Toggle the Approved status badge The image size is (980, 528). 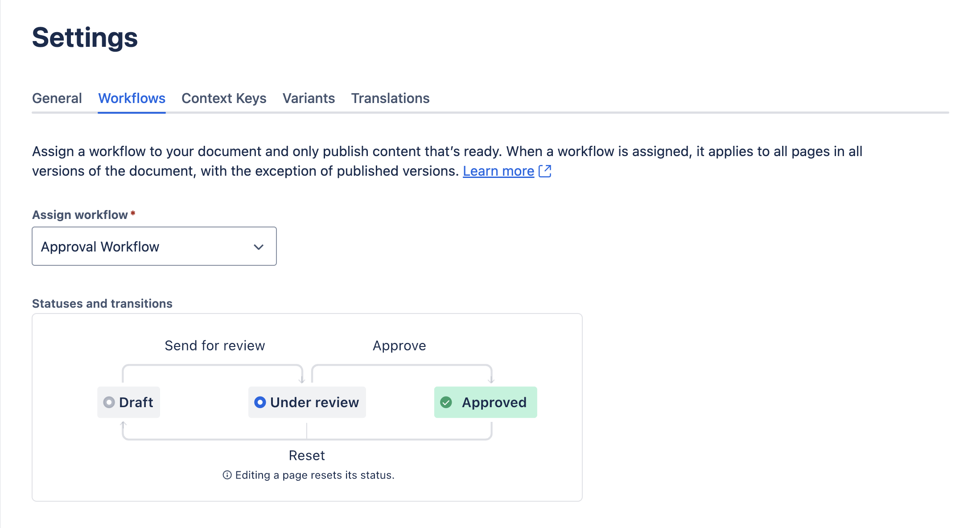[x=485, y=402]
